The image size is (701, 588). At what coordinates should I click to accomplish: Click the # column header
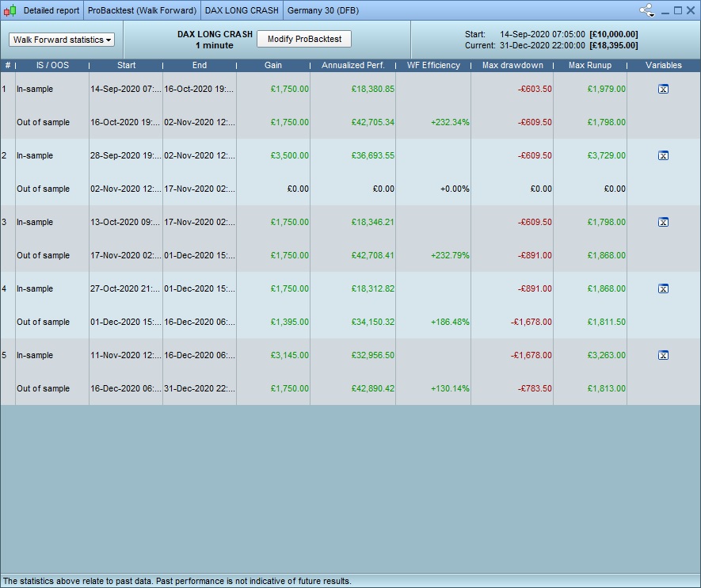coord(8,65)
